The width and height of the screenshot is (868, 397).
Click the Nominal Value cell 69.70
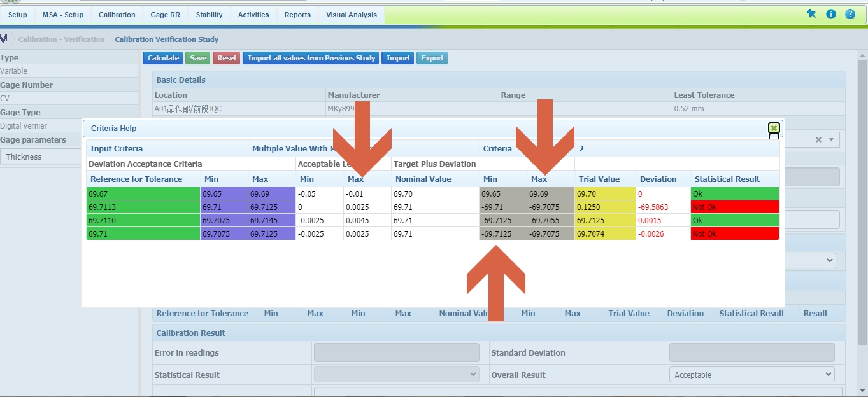point(435,193)
